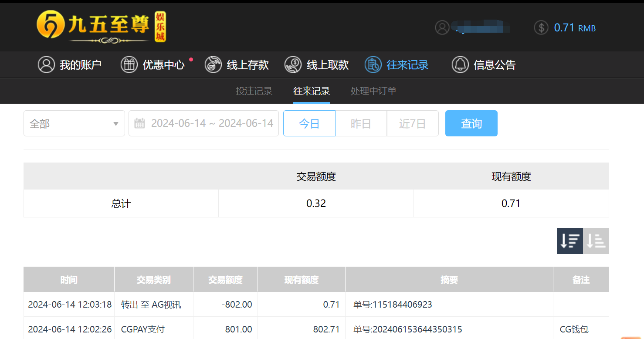Viewport: 644px width, 339px height.
Task: Click the blue 查询 search button
Action: (471, 123)
